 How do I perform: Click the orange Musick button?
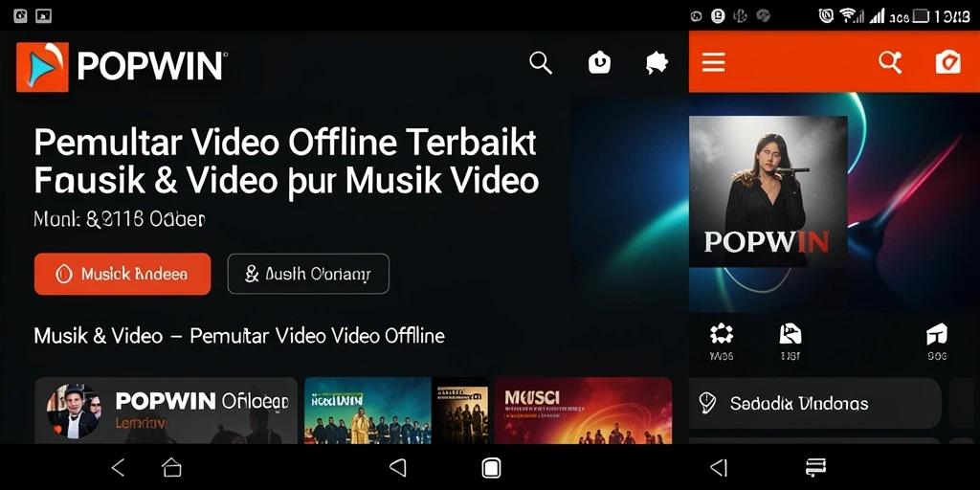122,274
